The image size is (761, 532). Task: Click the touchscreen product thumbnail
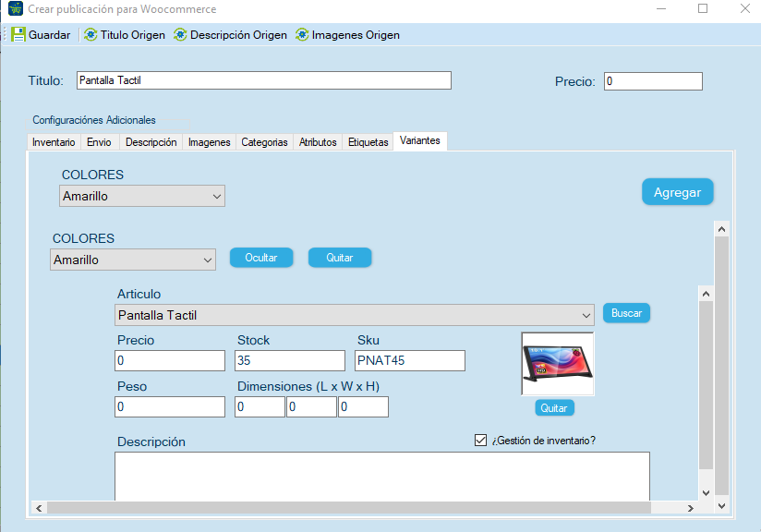[x=558, y=364]
